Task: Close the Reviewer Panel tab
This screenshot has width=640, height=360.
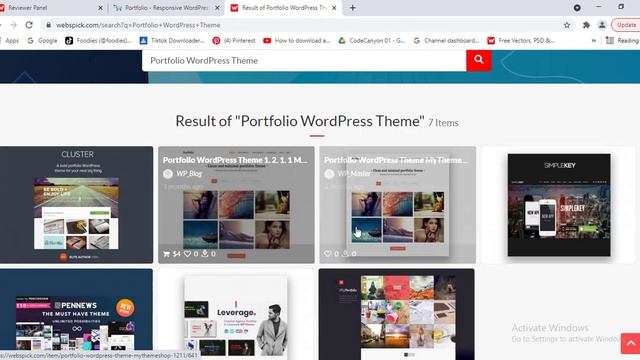Action: click(x=100, y=8)
